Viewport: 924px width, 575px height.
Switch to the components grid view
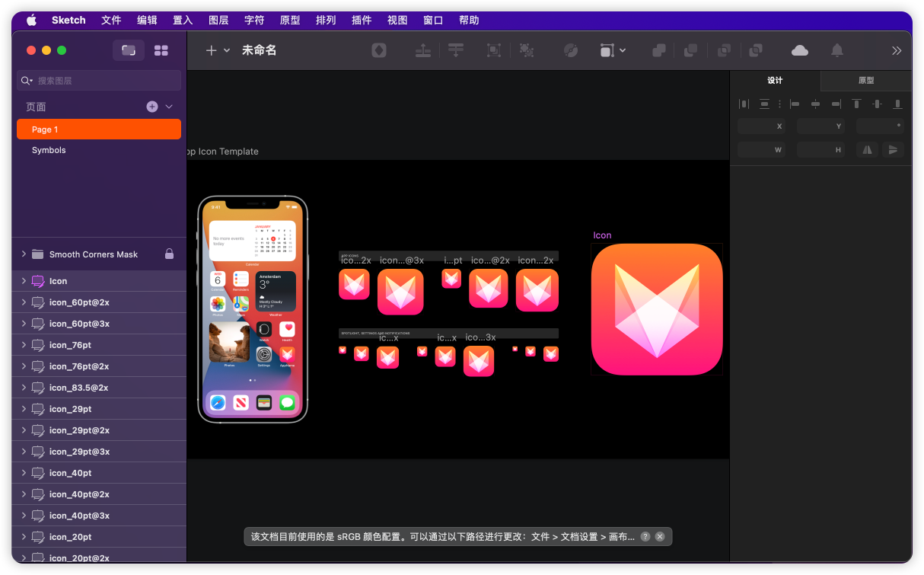coord(161,50)
